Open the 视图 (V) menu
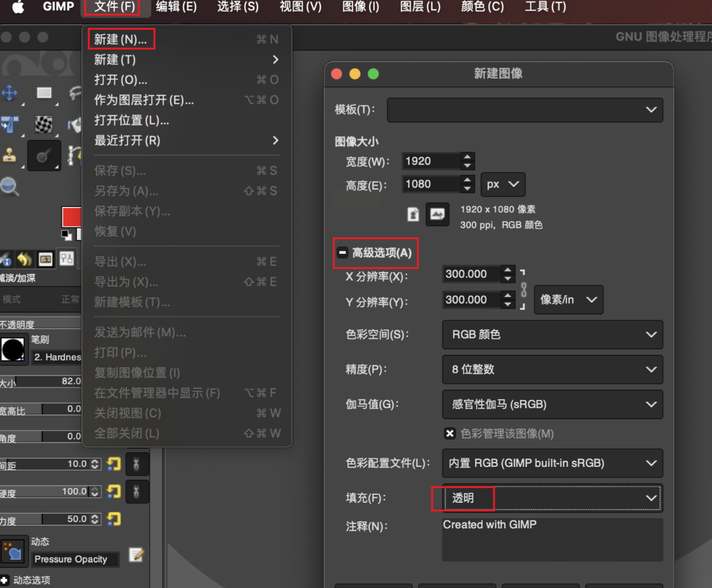712x588 pixels. [x=300, y=7]
